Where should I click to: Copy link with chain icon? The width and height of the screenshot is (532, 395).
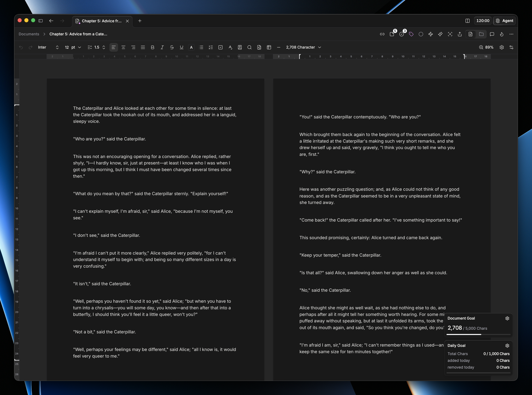tap(382, 34)
